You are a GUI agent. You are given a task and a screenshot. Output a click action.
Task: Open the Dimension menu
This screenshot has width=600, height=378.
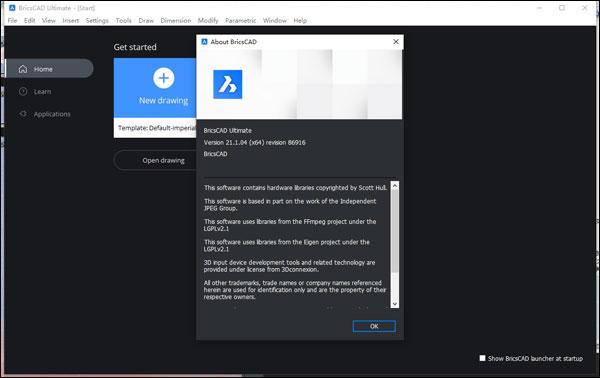(x=176, y=20)
